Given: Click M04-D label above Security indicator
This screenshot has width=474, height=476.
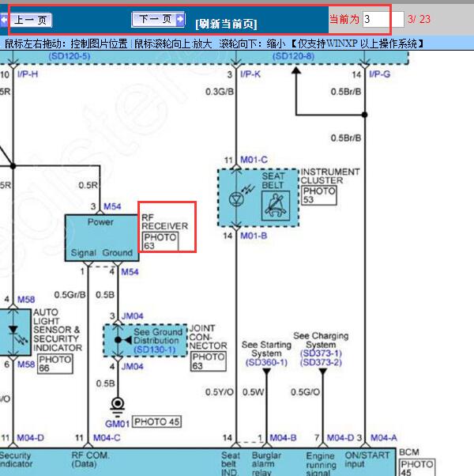Looking at the screenshot, I should (30, 438).
